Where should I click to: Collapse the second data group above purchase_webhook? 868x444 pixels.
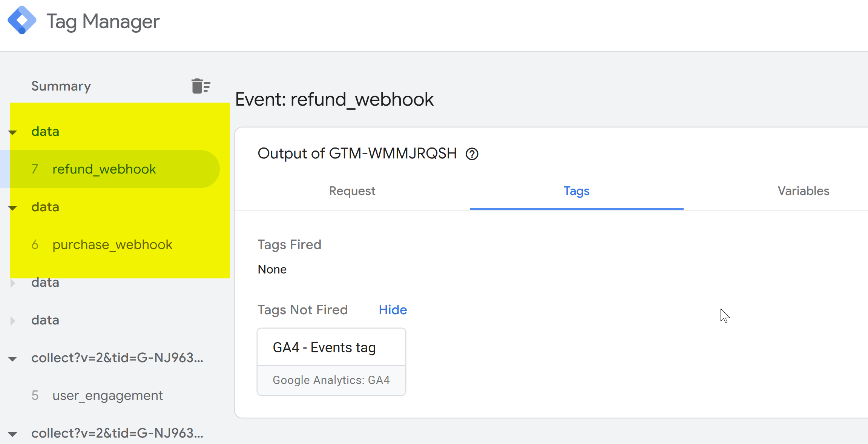pyautogui.click(x=12, y=208)
